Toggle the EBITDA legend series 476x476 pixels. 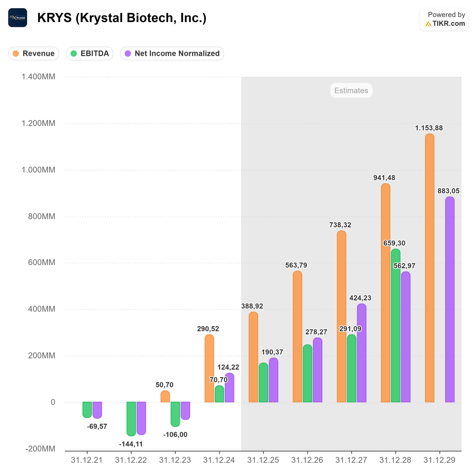pos(90,53)
